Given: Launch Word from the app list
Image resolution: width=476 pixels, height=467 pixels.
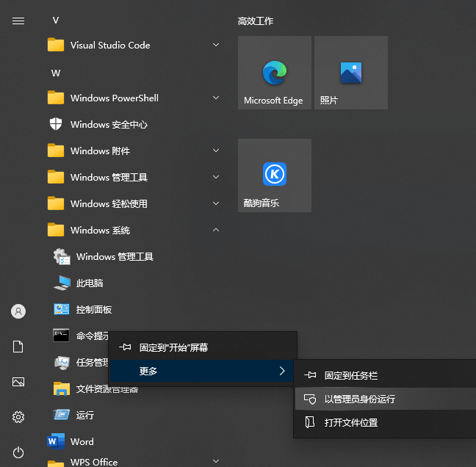Looking at the screenshot, I should point(82,441).
